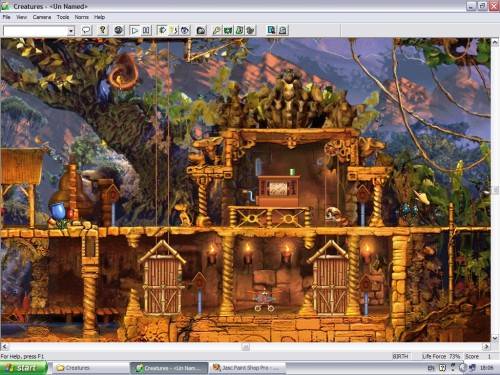
Task: Click the green map toolbar icon
Action: click(228, 30)
